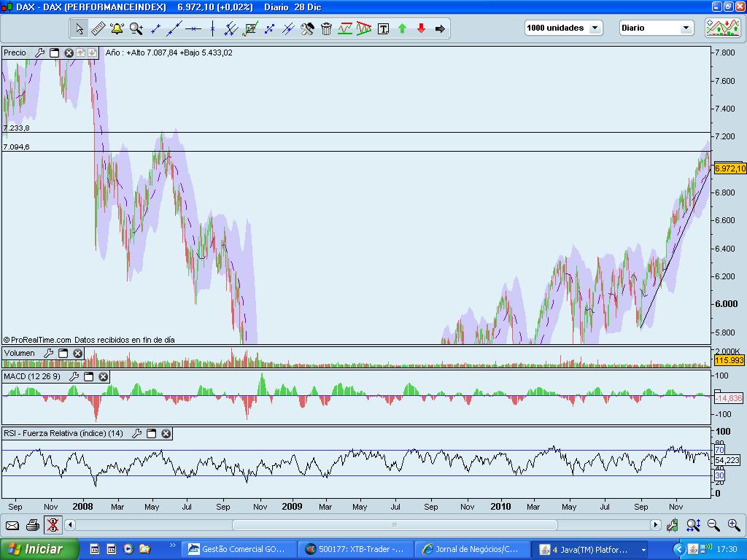Select the ruler measurement tool
The width and height of the screenshot is (747, 560).
tap(98, 28)
